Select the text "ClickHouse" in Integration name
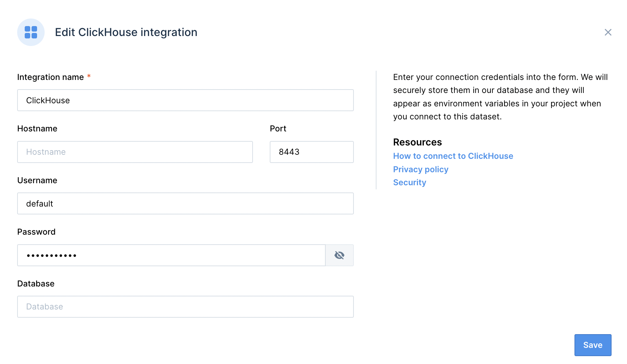 point(48,100)
